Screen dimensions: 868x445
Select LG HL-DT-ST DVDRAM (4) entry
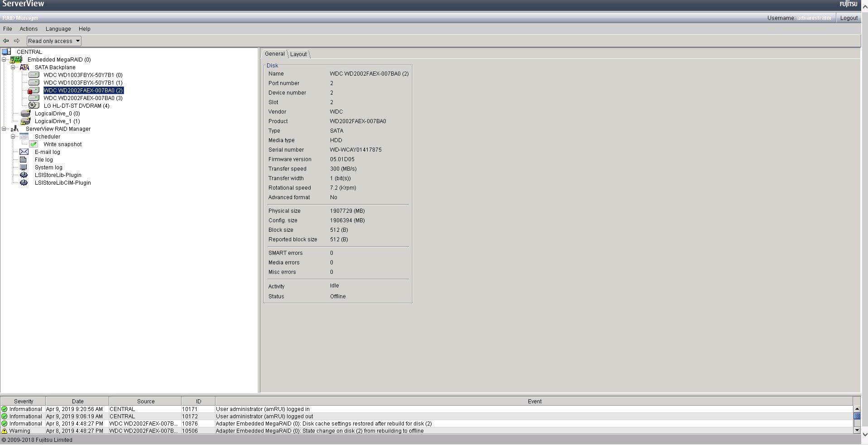pos(77,106)
